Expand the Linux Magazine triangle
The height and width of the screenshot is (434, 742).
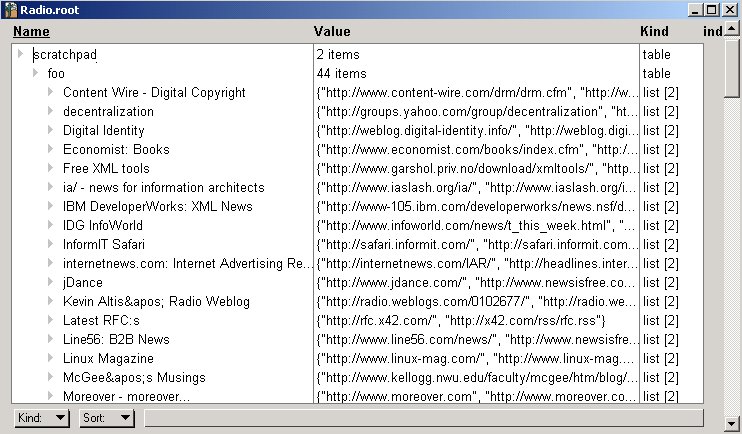pos(51,357)
